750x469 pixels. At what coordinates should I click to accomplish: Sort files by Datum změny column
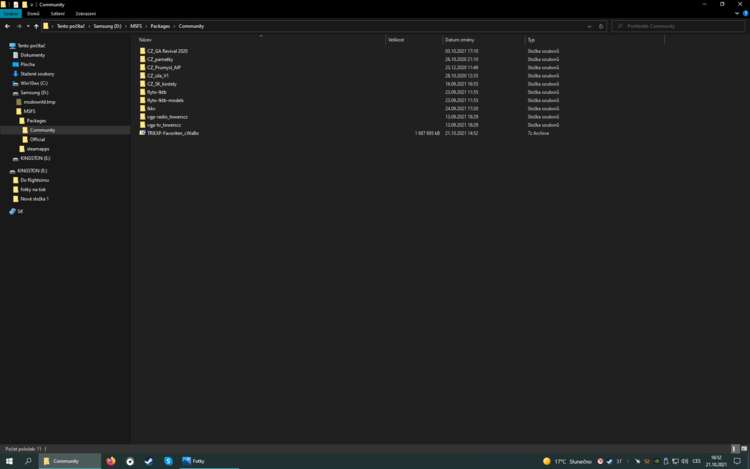(x=459, y=40)
